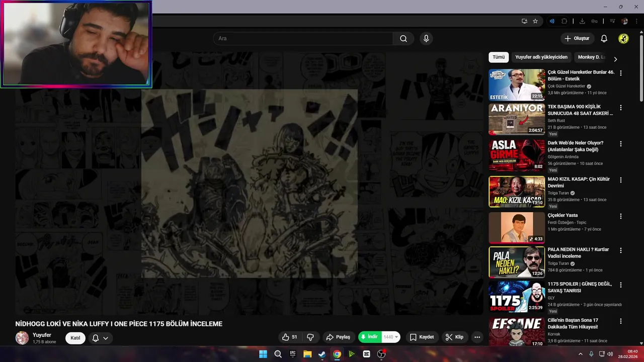Open the 1440 quality dropdown
This screenshot has width=644, height=362.
point(390,337)
